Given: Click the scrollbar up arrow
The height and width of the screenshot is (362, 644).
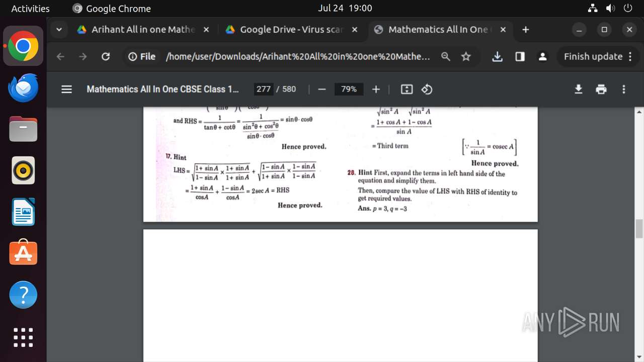Looking at the screenshot, I should [x=639, y=111].
